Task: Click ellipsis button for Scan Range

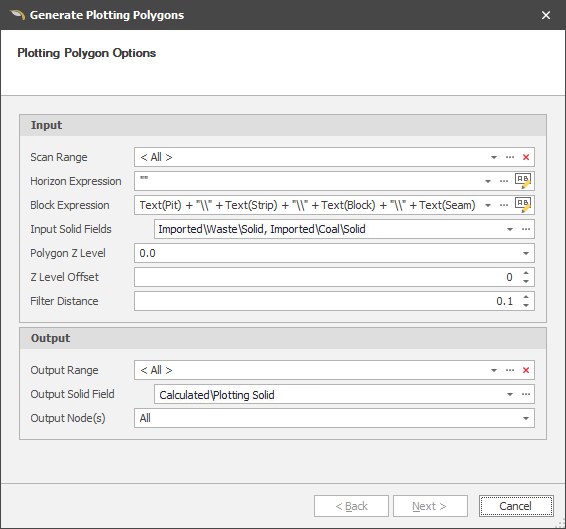Action: click(510, 157)
